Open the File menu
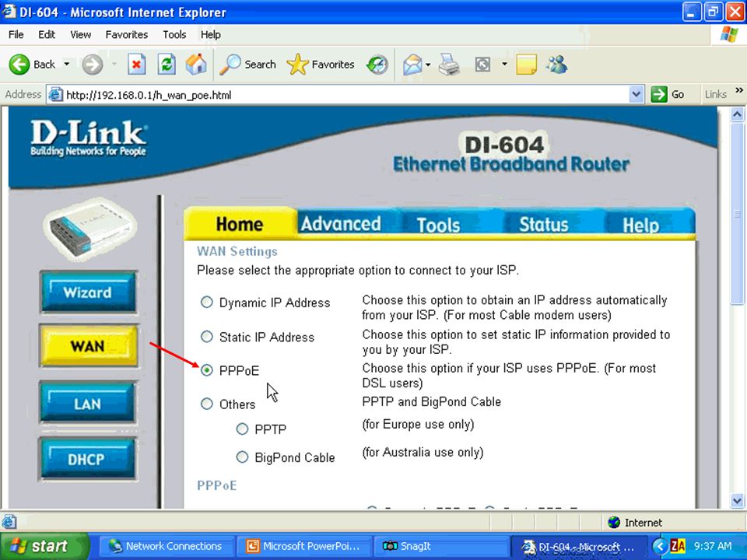The image size is (747, 560). [x=16, y=35]
